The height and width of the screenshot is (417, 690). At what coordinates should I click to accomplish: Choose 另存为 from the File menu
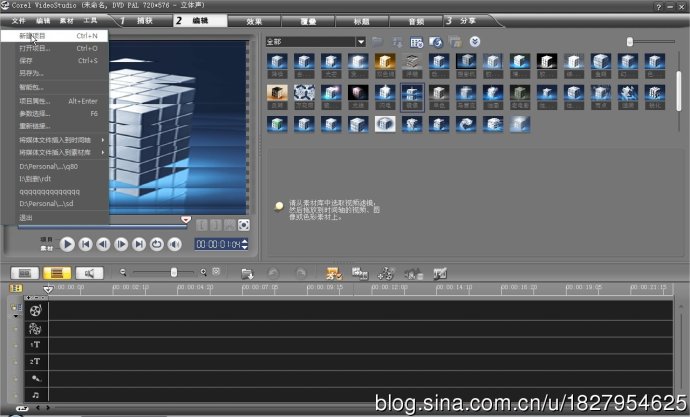55,73
